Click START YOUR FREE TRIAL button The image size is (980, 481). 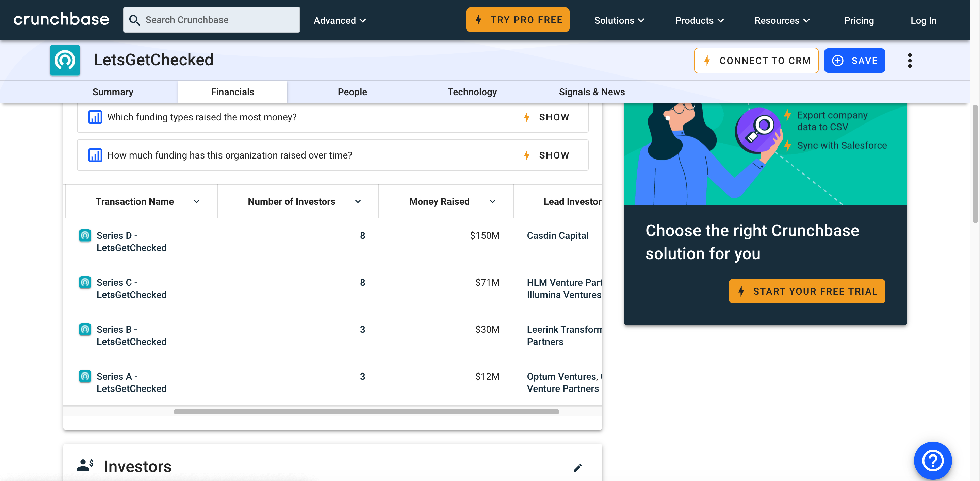coord(807,291)
